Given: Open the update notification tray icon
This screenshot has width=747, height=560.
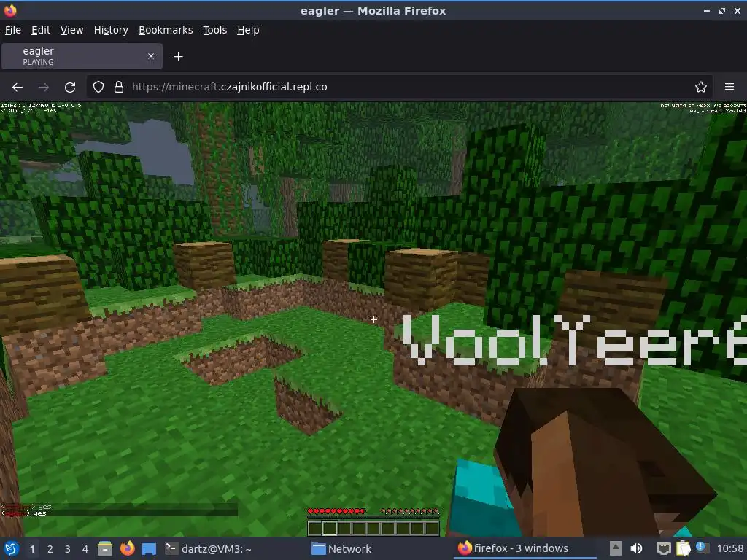Looking at the screenshot, I should 703,548.
